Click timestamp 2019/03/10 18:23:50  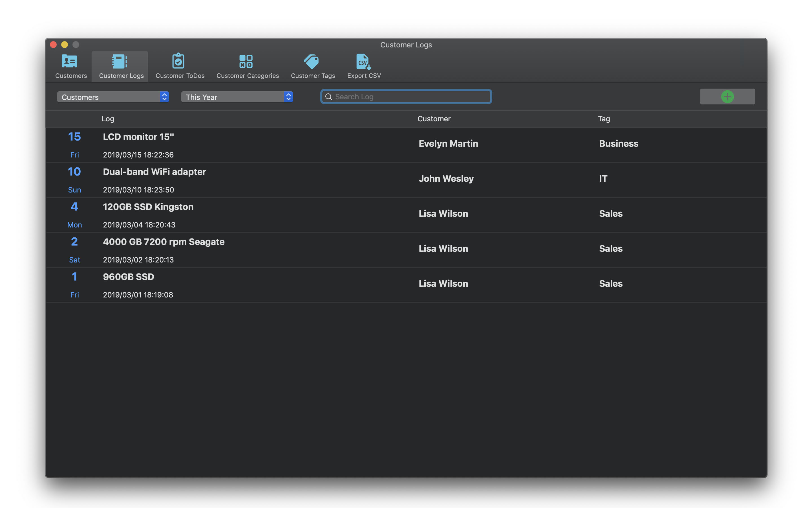click(x=138, y=190)
